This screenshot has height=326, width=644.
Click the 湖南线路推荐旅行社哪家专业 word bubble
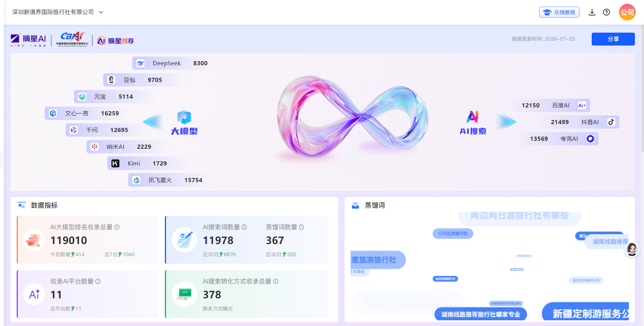pos(481,315)
